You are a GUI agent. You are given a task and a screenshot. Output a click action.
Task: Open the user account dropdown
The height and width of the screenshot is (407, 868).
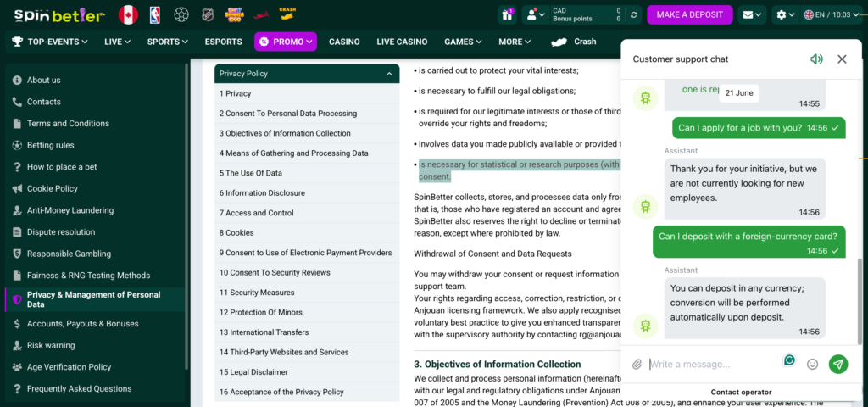[536, 15]
